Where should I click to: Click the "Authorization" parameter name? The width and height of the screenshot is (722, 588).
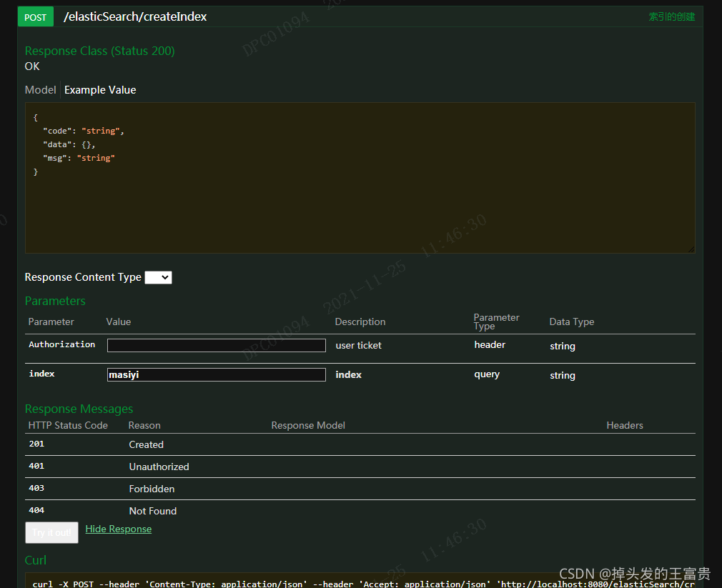coord(61,344)
